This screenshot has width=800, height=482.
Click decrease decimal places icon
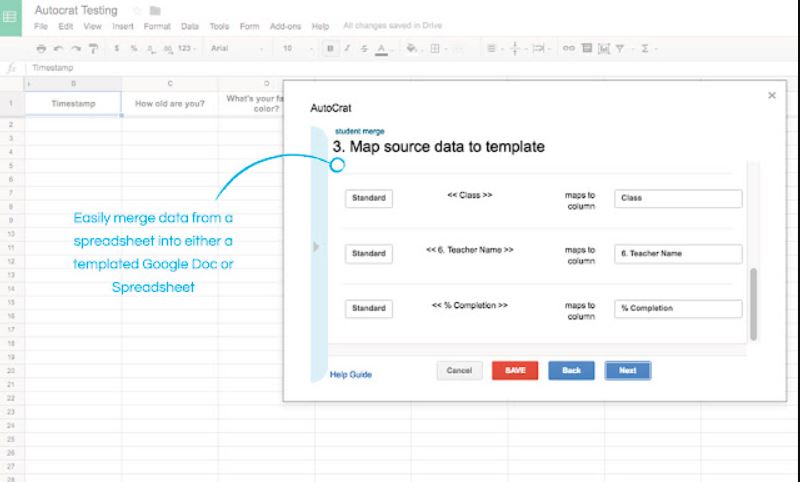coord(151,48)
